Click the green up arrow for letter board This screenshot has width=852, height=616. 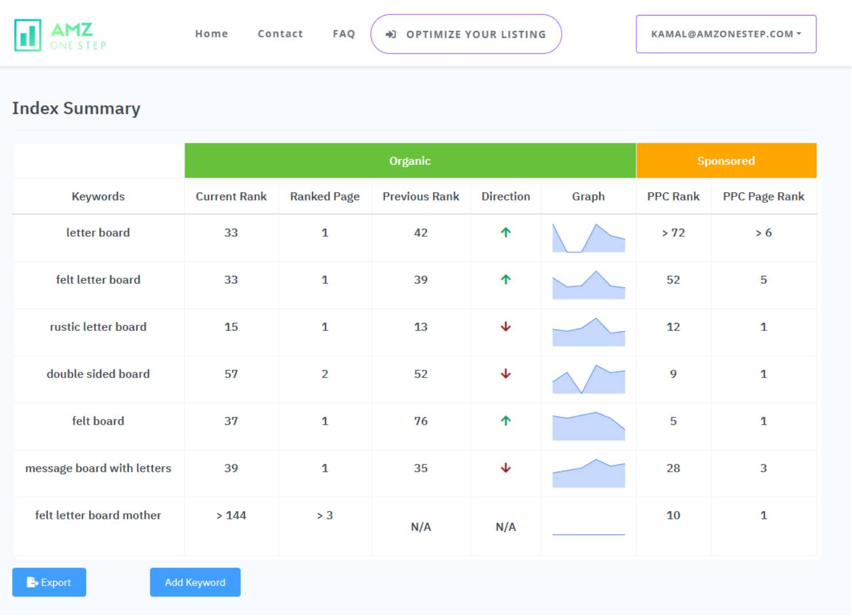(x=505, y=233)
